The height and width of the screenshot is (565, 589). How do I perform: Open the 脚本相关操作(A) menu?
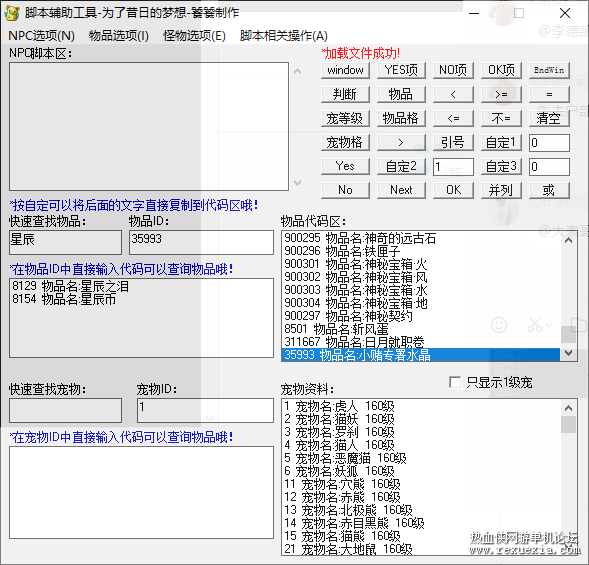click(x=284, y=36)
